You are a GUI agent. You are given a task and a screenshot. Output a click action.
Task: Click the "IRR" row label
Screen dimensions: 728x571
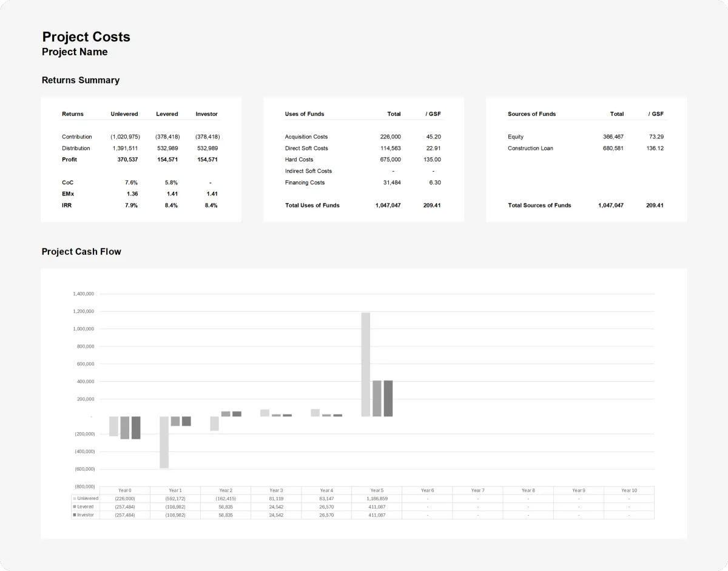(x=67, y=206)
